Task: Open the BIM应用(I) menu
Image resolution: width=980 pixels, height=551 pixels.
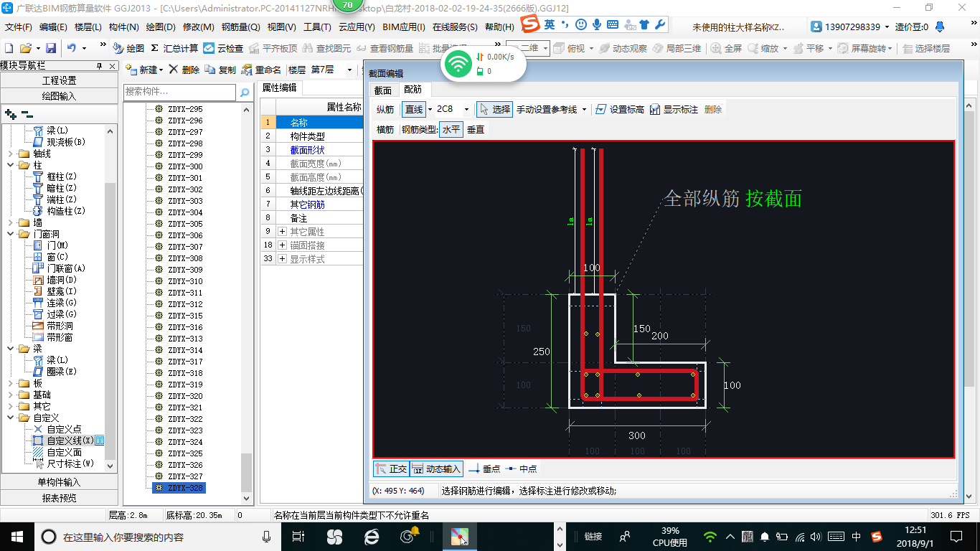Action: pyautogui.click(x=404, y=27)
